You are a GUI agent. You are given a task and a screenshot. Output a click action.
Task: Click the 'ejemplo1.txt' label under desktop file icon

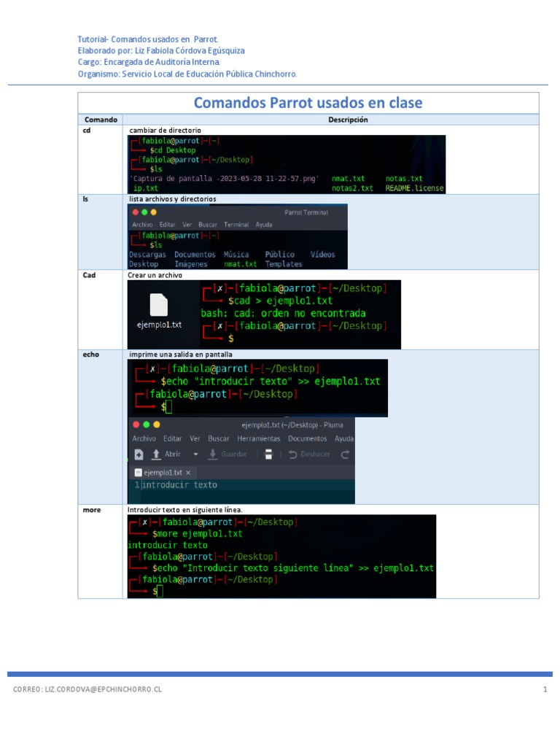pos(159,325)
